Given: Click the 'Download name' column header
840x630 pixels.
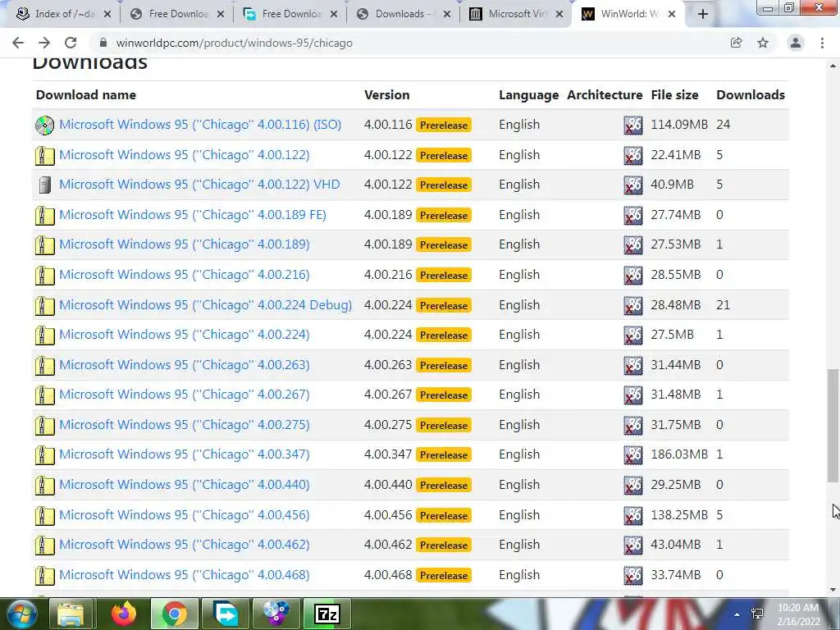Looking at the screenshot, I should 85,95.
